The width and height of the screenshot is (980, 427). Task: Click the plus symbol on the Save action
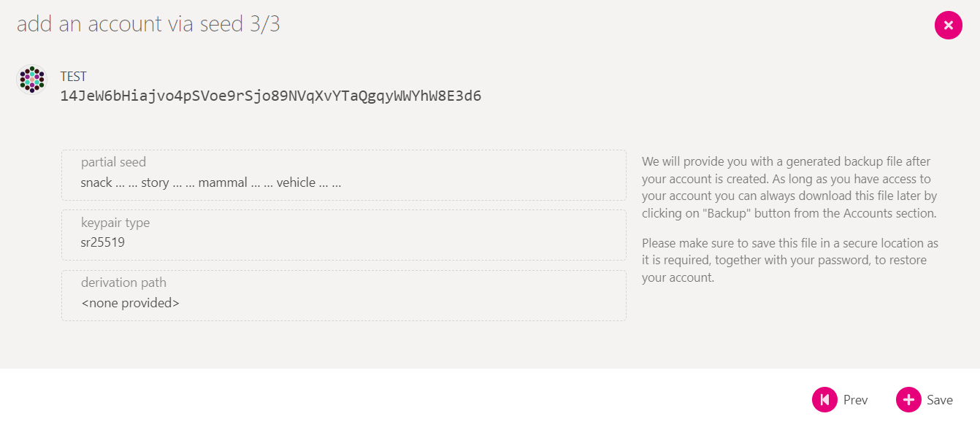click(908, 399)
